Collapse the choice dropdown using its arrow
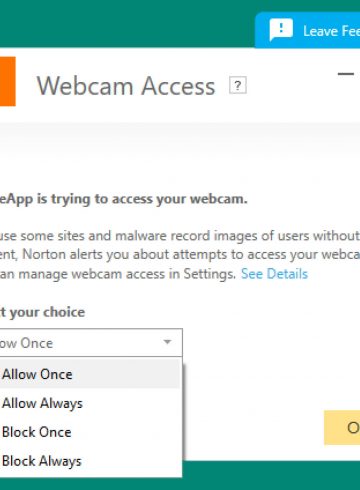 pos(168,342)
